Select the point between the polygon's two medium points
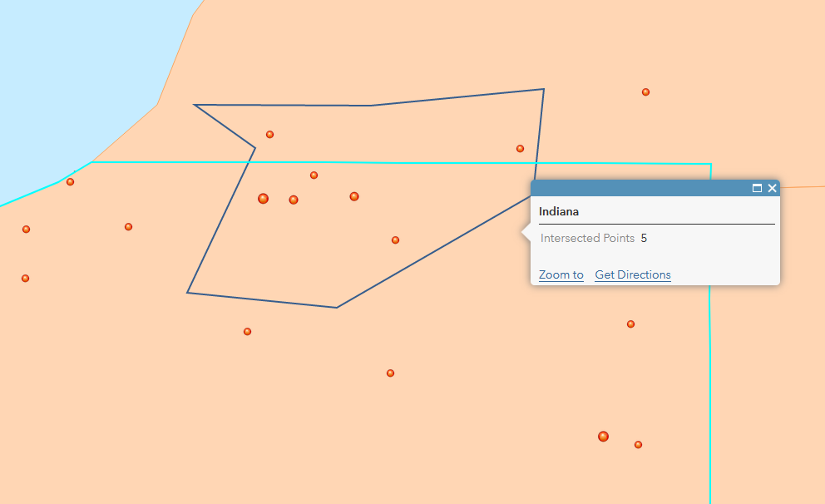 (314, 175)
